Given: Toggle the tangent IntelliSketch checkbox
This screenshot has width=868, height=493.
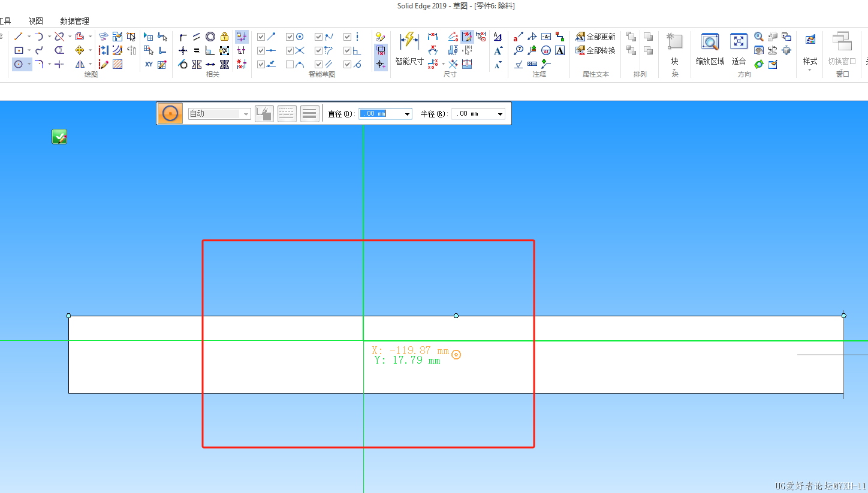Looking at the screenshot, I should click(x=347, y=64).
